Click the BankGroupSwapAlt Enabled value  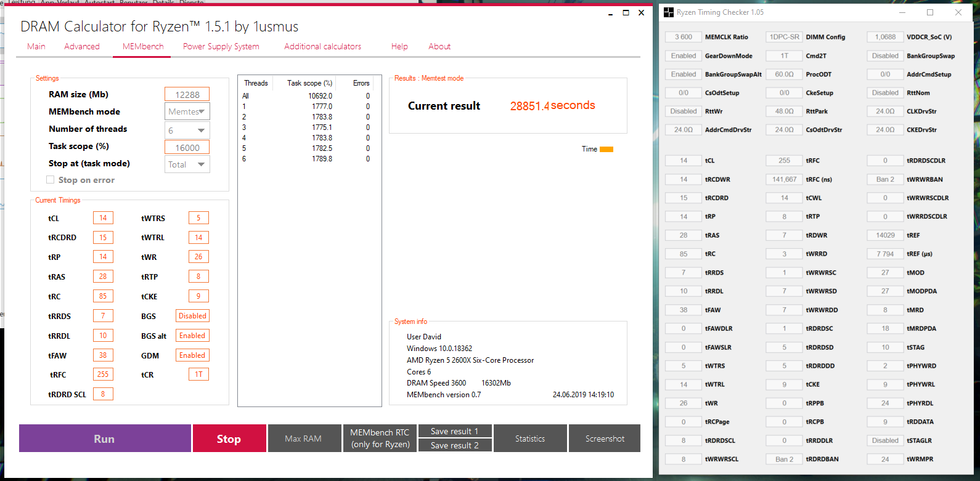684,74
